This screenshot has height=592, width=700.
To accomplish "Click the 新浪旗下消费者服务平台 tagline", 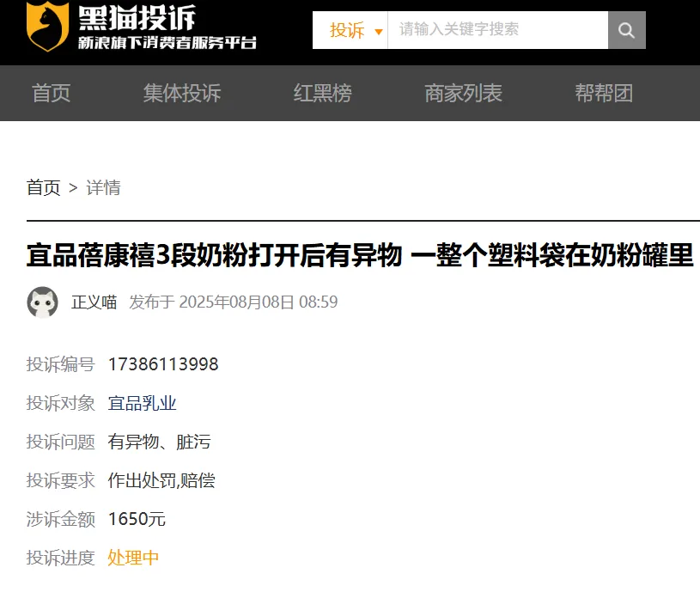I will [x=167, y=43].
